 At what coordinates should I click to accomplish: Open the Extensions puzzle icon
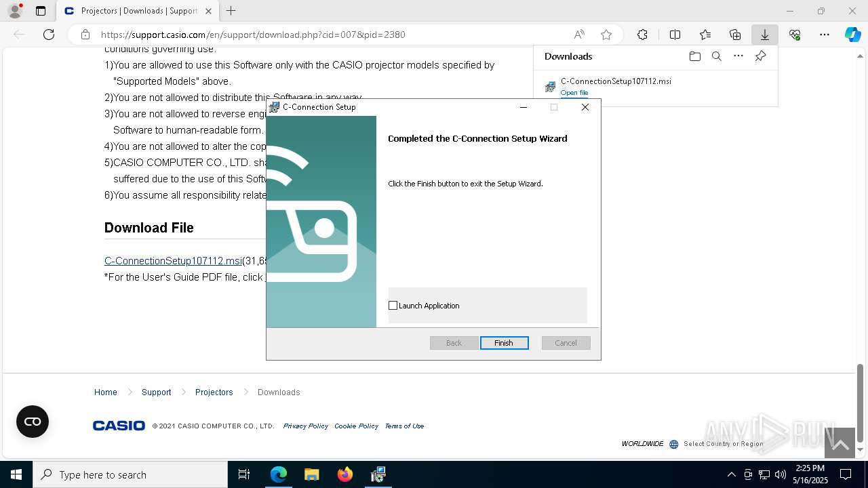(x=642, y=35)
